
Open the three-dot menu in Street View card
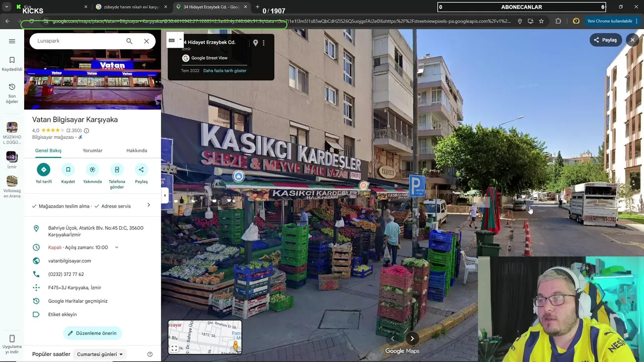point(264,43)
